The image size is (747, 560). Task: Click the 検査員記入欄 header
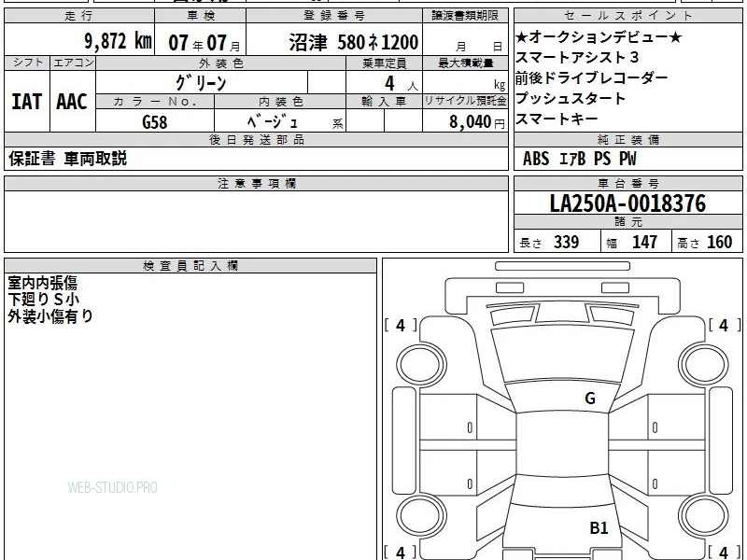(x=190, y=266)
